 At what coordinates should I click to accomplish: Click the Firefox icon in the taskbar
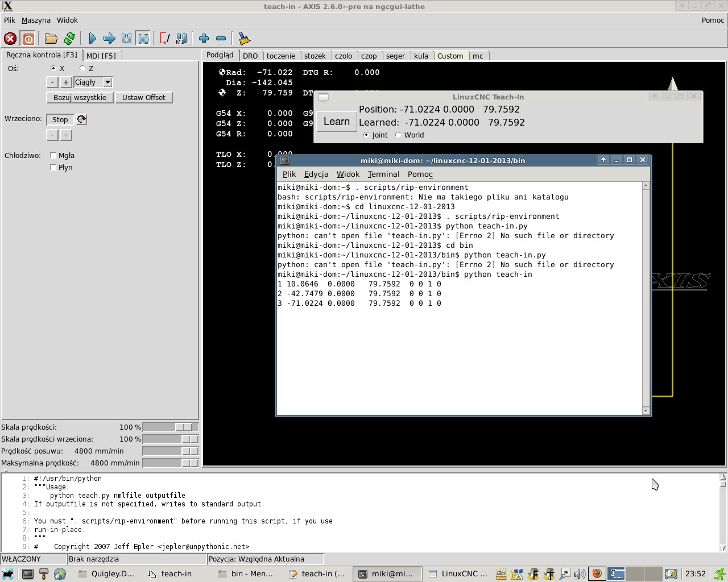pos(597,574)
